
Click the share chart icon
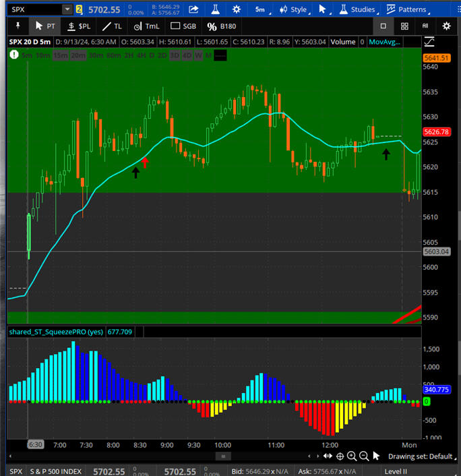pyautogui.click(x=193, y=9)
